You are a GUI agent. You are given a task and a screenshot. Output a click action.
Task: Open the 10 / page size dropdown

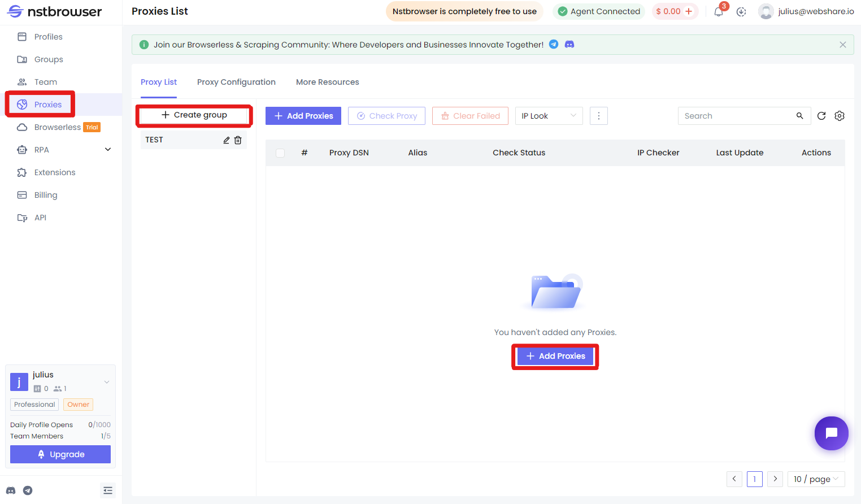tap(816, 479)
